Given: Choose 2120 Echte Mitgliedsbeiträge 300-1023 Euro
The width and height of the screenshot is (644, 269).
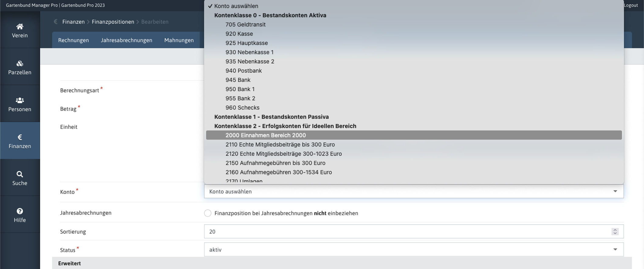Looking at the screenshot, I should coord(414,154).
